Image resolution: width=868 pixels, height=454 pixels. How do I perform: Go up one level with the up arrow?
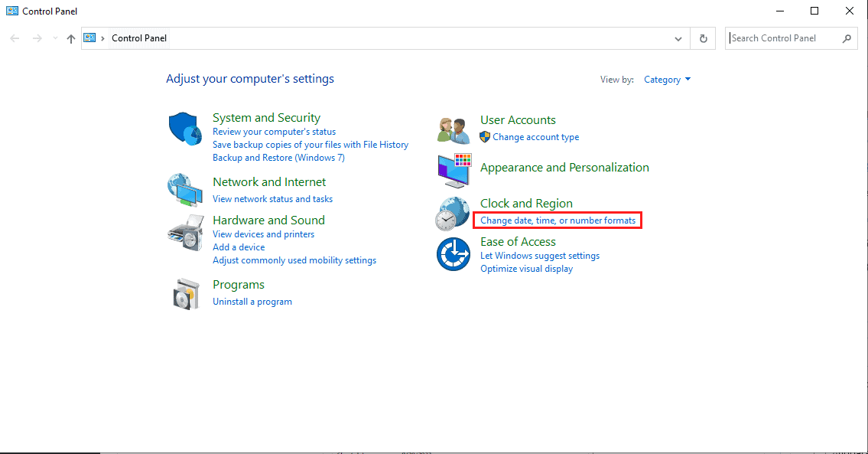71,38
